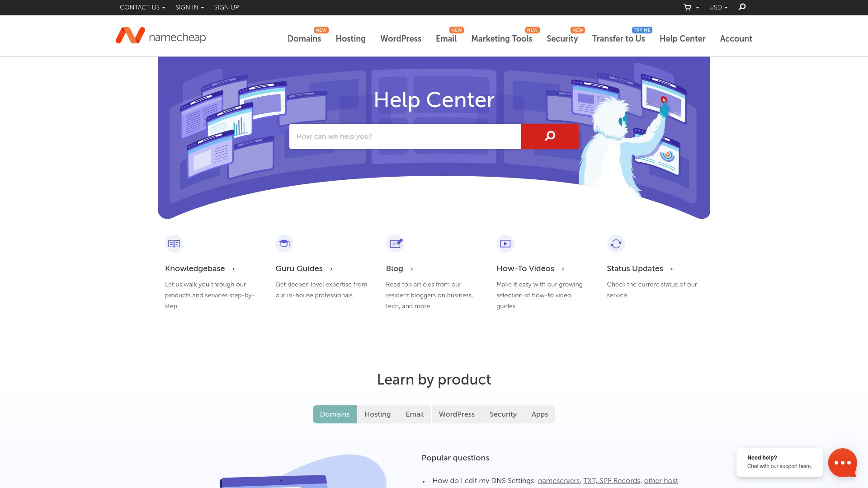The height and width of the screenshot is (488, 868).
Task: Click the Blog document icon
Action: [395, 243]
